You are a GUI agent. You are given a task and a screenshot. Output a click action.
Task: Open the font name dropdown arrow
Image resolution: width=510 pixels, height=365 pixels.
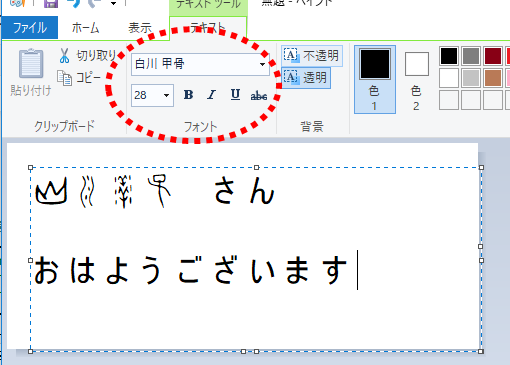tap(263, 64)
